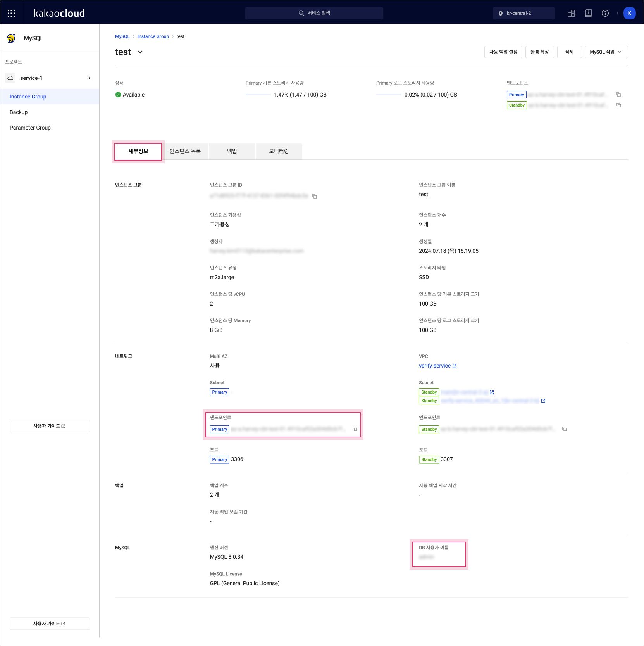Click the port value 3307

tap(447, 459)
